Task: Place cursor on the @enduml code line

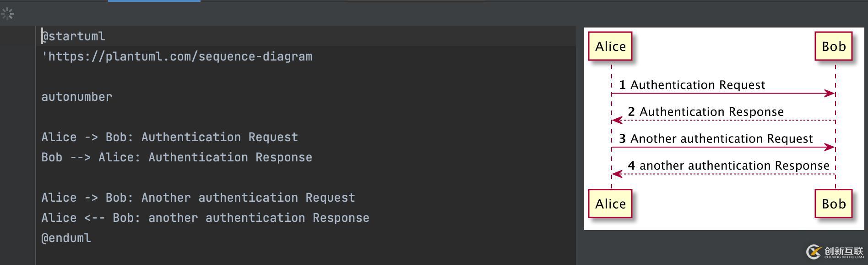Action: [66, 238]
